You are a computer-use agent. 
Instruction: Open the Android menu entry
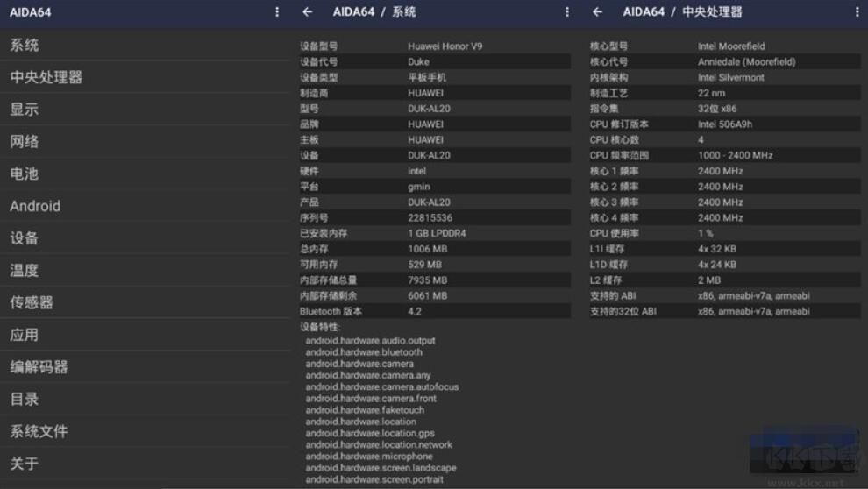pos(145,206)
